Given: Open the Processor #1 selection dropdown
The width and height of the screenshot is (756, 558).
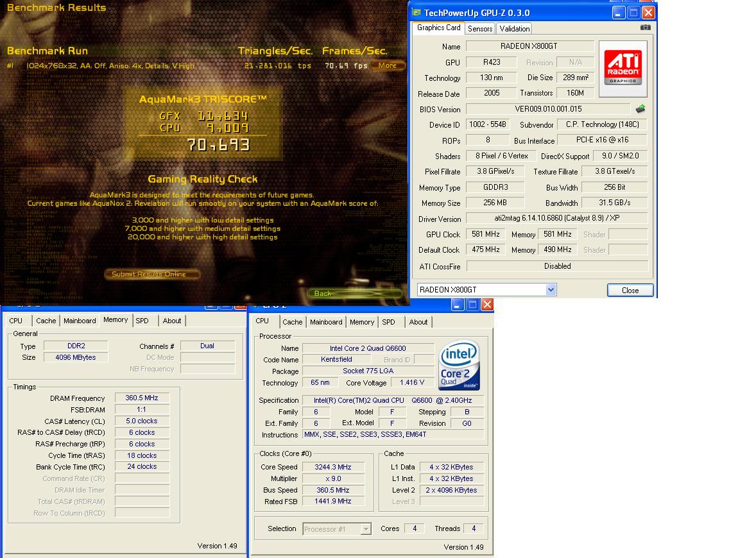Looking at the screenshot, I should click(366, 529).
